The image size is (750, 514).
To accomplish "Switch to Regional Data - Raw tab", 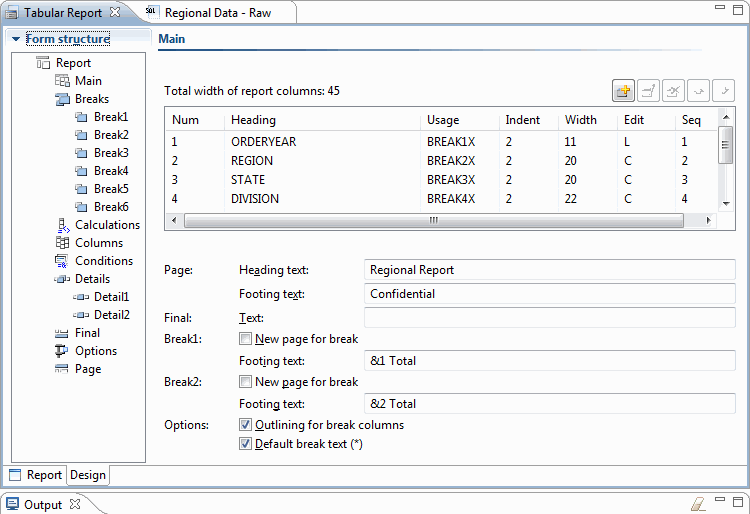I will point(218,12).
